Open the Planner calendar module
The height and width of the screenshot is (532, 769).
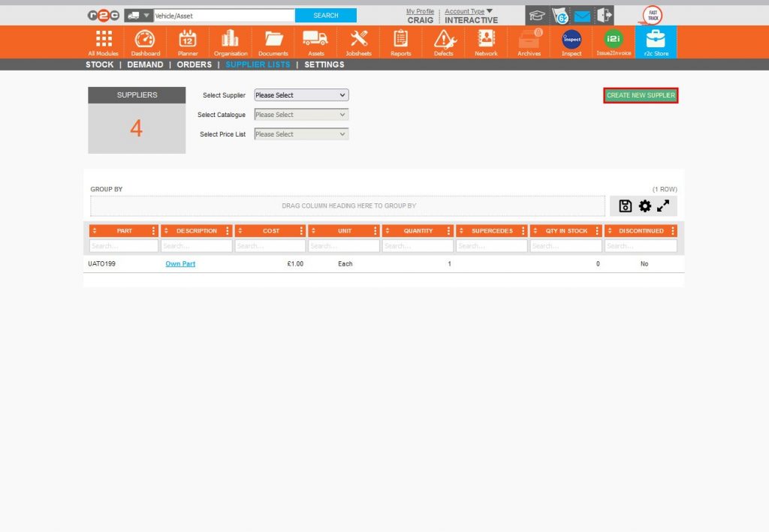click(188, 42)
